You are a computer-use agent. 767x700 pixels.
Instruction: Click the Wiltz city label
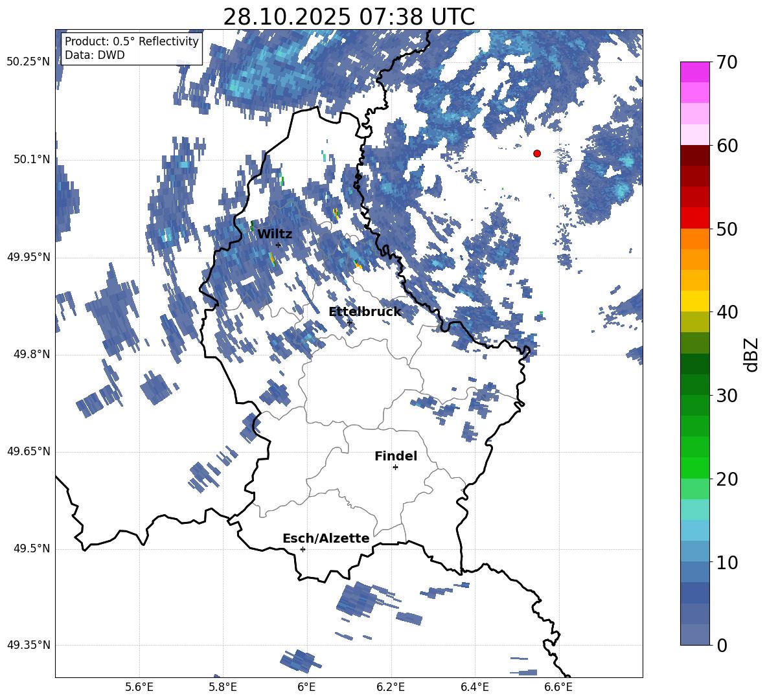pyautogui.click(x=275, y=234)
